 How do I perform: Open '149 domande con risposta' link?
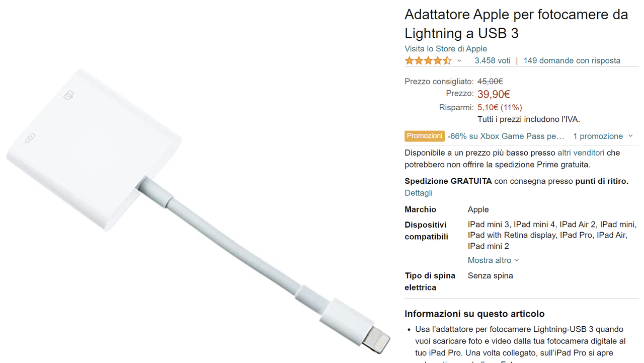click(x=572, y=60)
